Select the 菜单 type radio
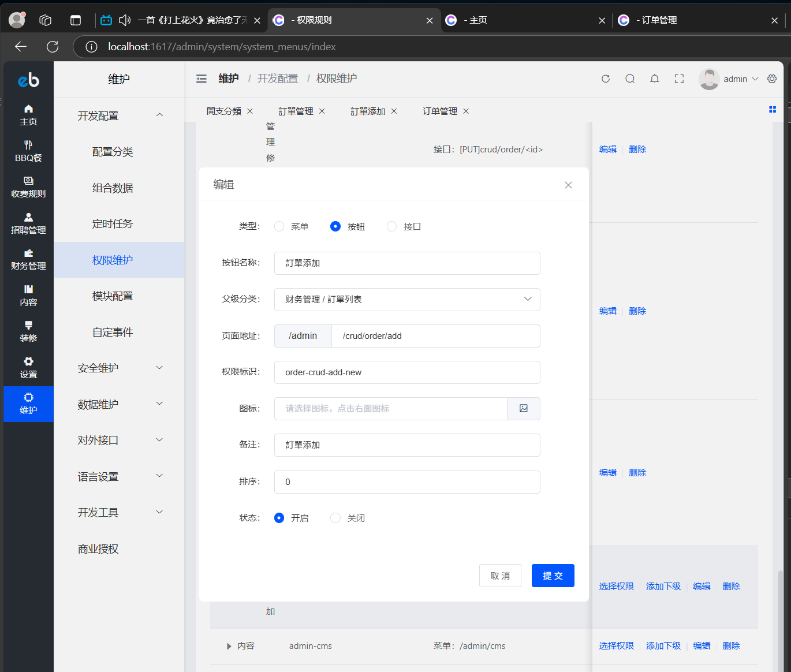This screenshot has width=791, height=672. 279,226
